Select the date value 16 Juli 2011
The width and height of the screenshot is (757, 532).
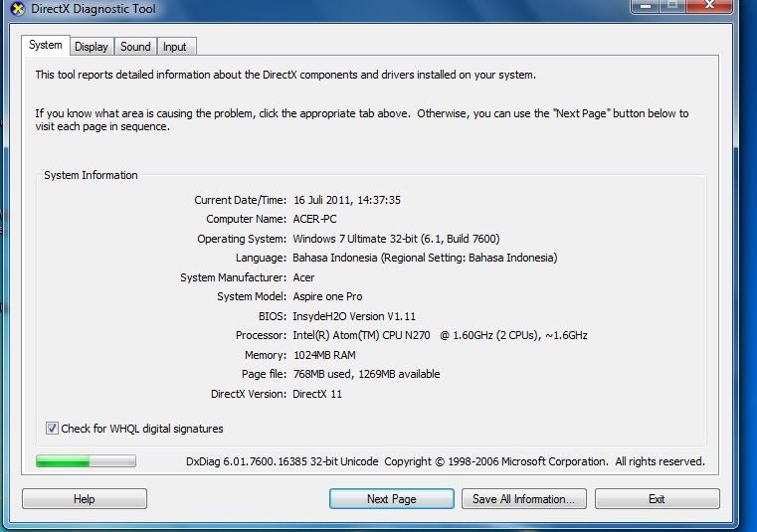(x=346, y=200)
